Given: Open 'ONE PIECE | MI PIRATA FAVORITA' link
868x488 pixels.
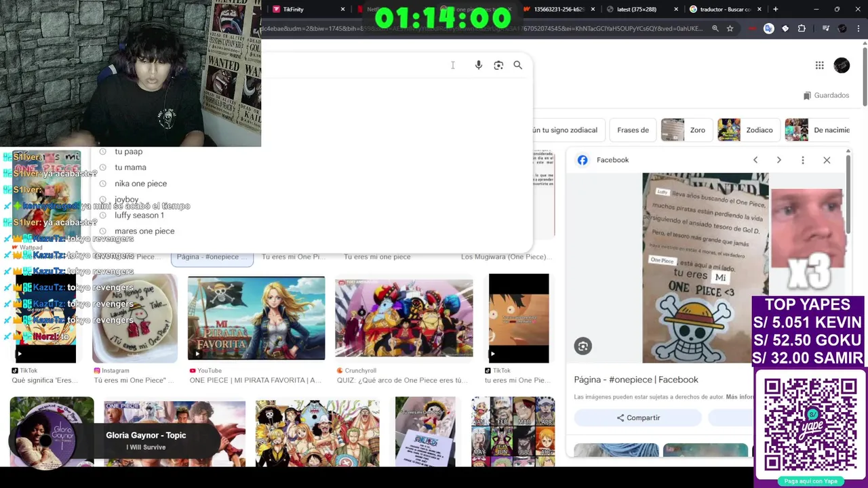Looking at the screenshot, I should tap(256, 380).
